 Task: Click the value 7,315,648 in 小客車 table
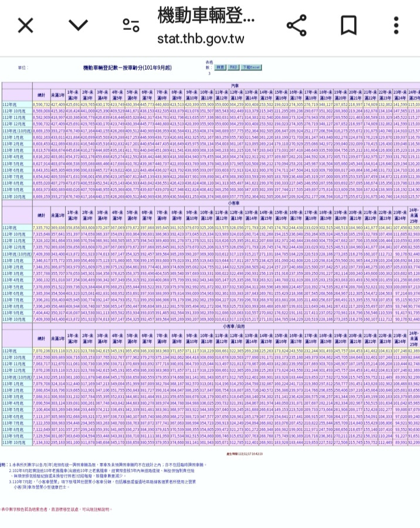(x=42, y=234)
